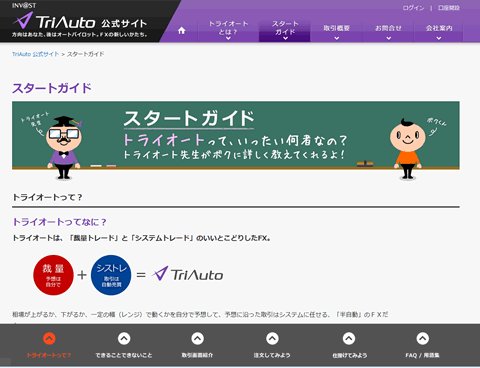The width and height of the screenshot is (480, 368).
Task: Click up-arrow icon above 仕掛けてみよう
Action: pyautogui.click(x=349, y=339)
